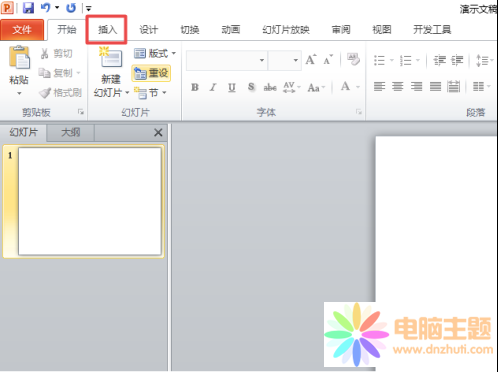
Task: Center align text
Action: tap(398, 87)
